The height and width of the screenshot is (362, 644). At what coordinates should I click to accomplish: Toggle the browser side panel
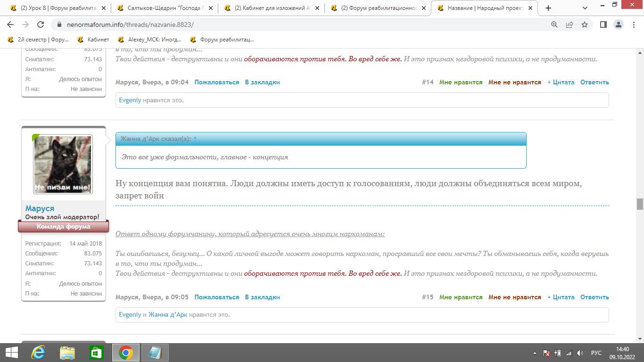click(x=603, y=25)
